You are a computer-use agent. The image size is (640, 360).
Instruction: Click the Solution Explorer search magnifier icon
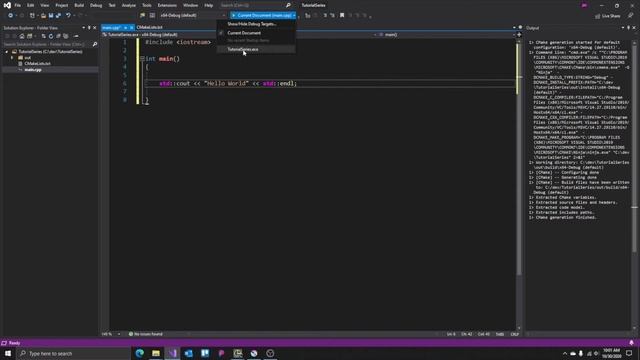(95, 44)
